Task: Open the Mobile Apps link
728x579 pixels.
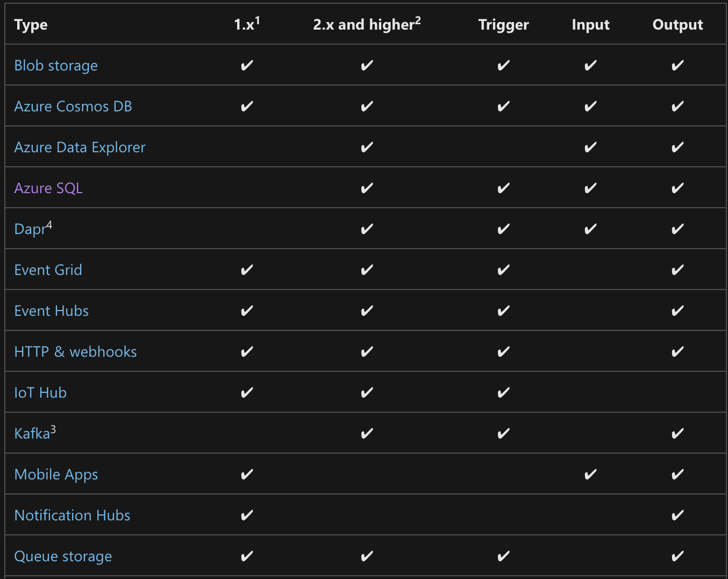Action: (x=56, y=475)
